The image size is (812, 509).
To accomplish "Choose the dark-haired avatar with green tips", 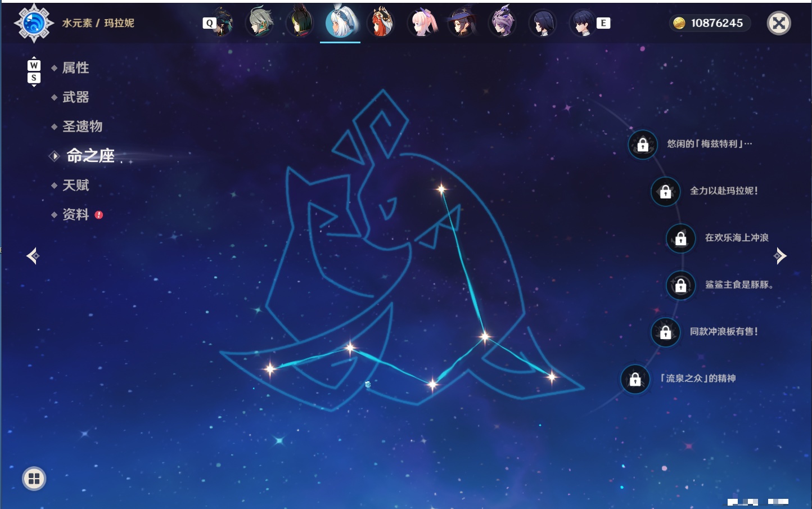I will [x=300, y=22].
